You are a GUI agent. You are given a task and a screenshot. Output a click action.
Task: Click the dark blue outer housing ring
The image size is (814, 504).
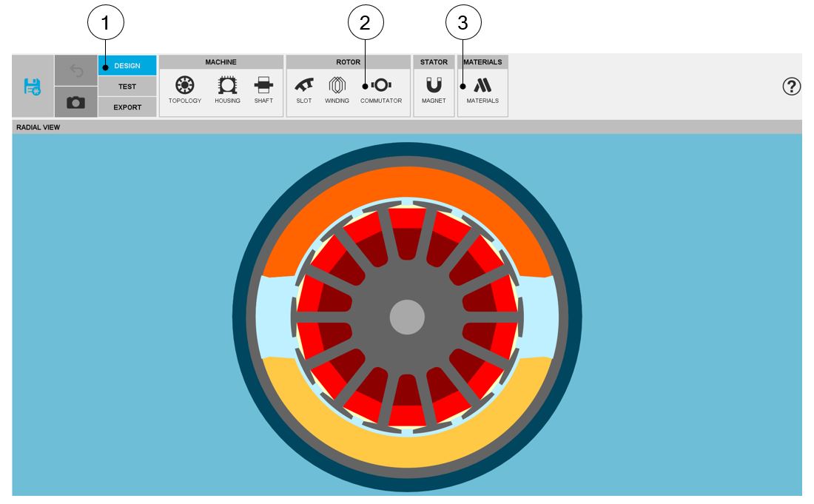(x=407, y=148)
